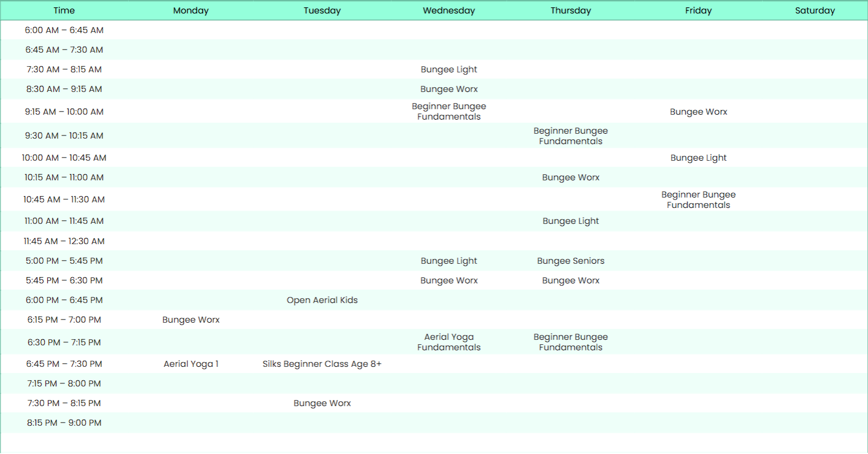The height and width of the screenshot is (454, 868).
Task: Select Tuesday 7:30 PM Bungee Worx class
Action: pos(322,403)
